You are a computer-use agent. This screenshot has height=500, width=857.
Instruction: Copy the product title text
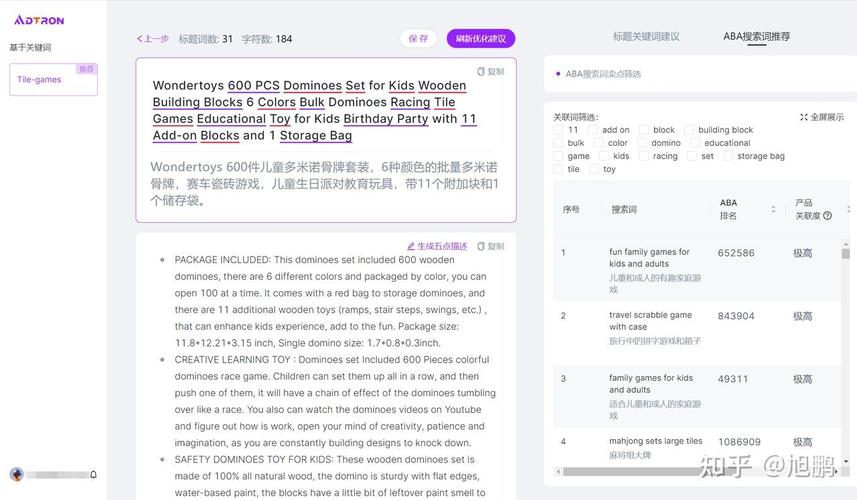coord(491,72)
